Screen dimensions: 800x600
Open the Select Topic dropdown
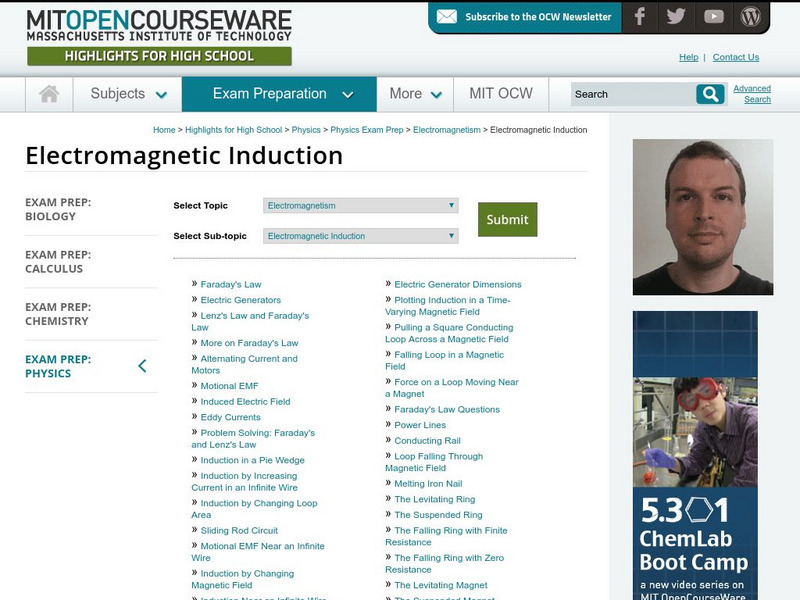(x=360, y=205)
